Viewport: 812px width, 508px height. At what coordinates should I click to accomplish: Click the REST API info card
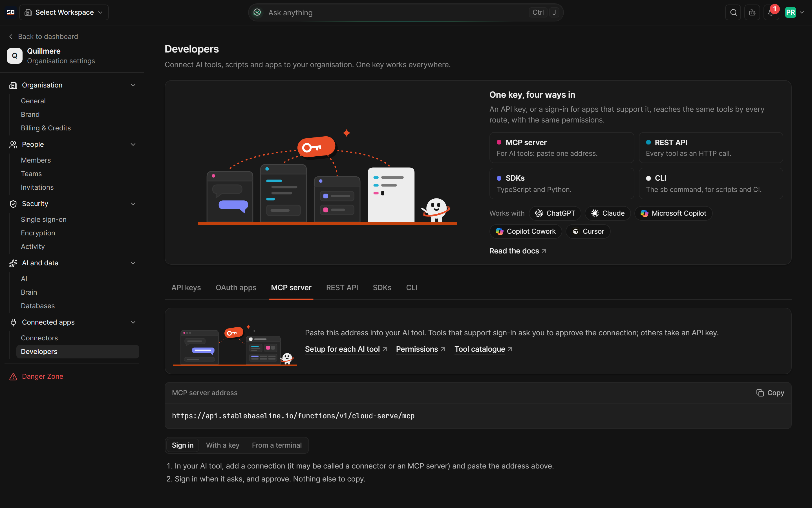click(711, 148)
